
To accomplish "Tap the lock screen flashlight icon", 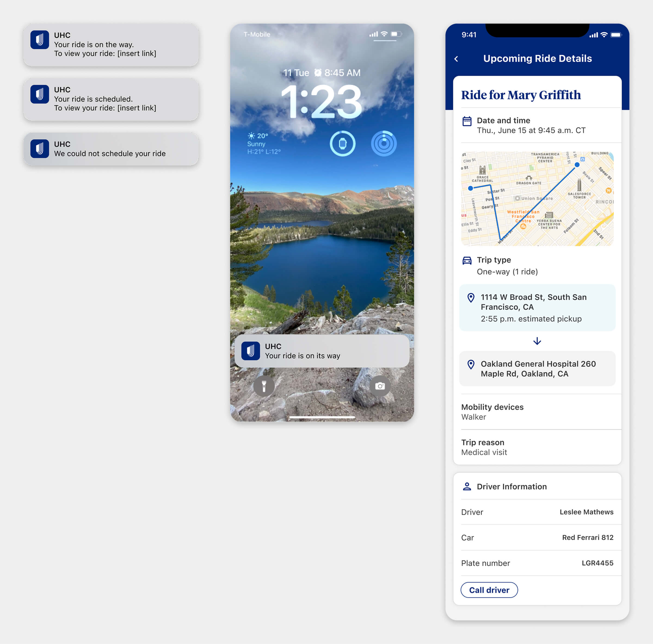I will click(x=264, y=386).
